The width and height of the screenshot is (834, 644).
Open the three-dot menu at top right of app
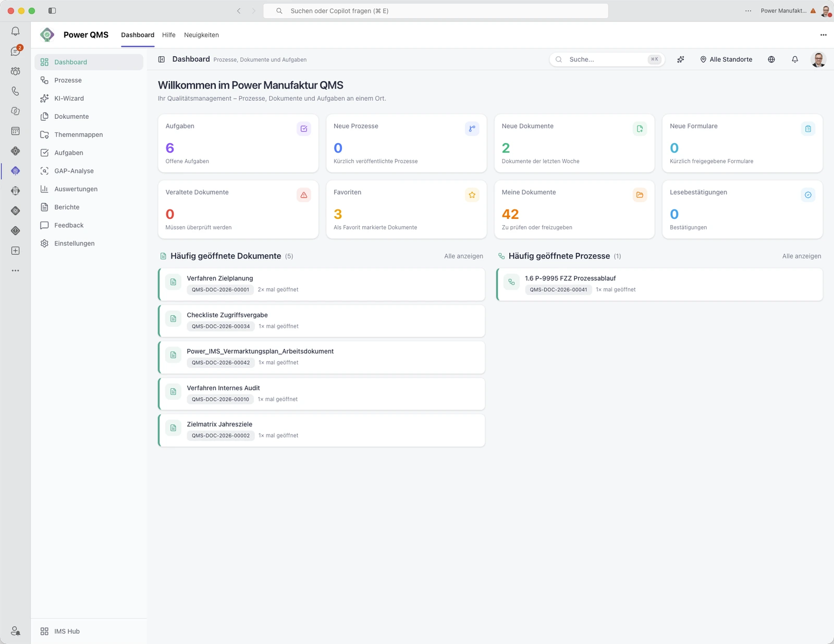[824, 35]
